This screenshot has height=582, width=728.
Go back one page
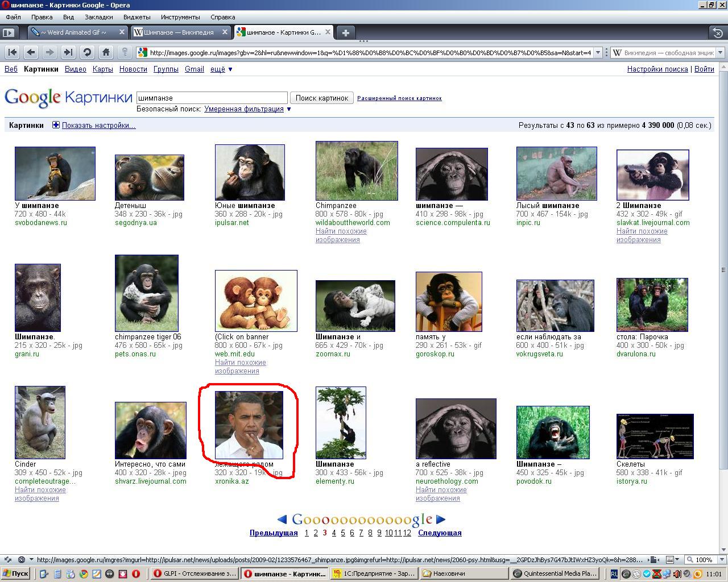pyautogui.click(x=31, y=52)
